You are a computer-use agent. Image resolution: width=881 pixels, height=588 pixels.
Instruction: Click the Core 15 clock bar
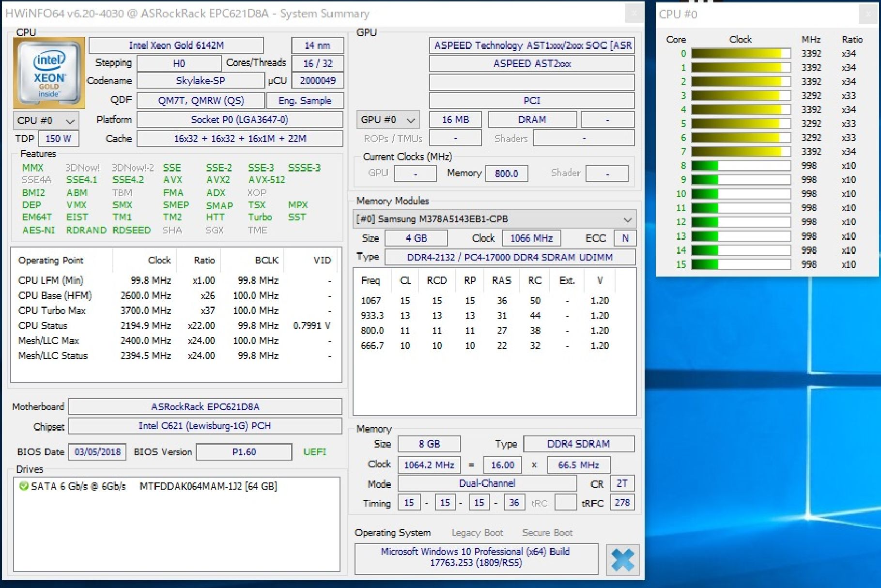pos(741,264)
